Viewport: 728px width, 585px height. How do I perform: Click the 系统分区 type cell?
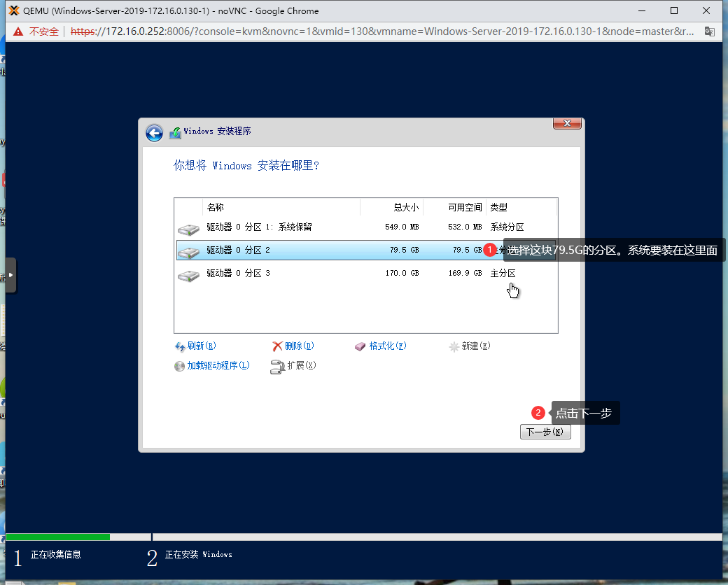pyautogui.click(x=507, y=227)
